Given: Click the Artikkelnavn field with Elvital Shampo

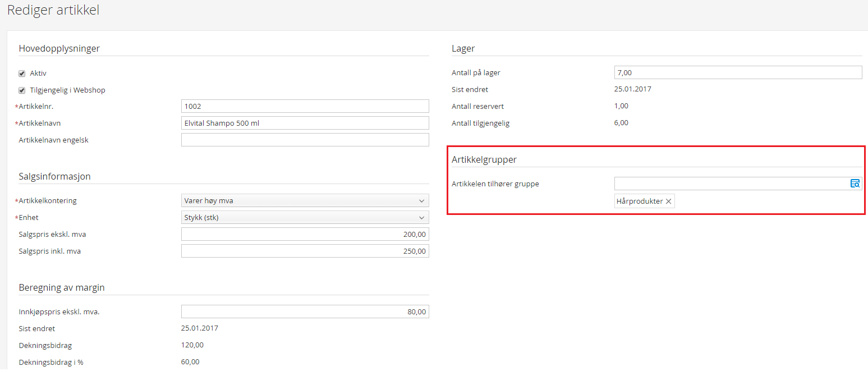Looking at the screenshot, I should [305, 123].
